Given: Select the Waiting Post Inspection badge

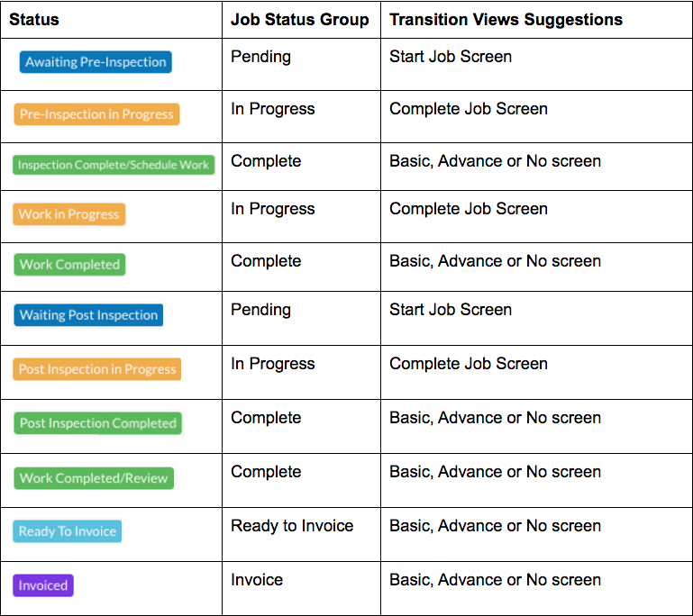Looking at the screenshot, I should [x=88, y=315].
